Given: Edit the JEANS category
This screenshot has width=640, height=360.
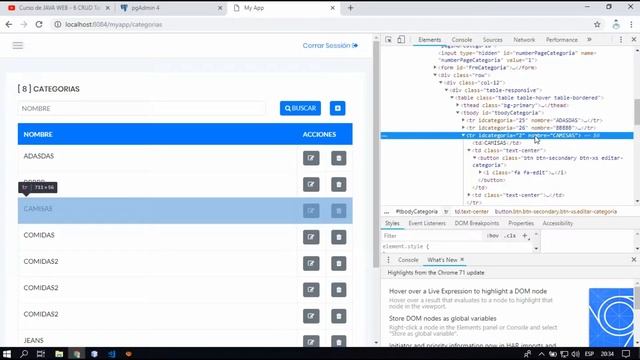Looking at the screenshot, I should point(311,341).
